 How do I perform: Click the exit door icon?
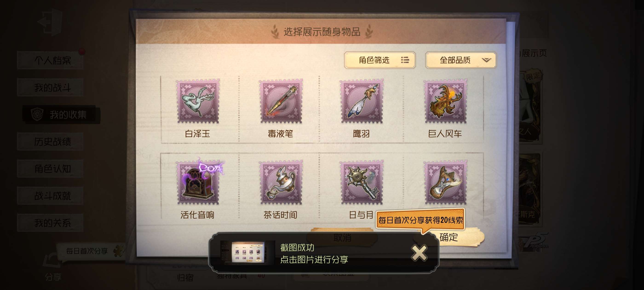(50, 22)
